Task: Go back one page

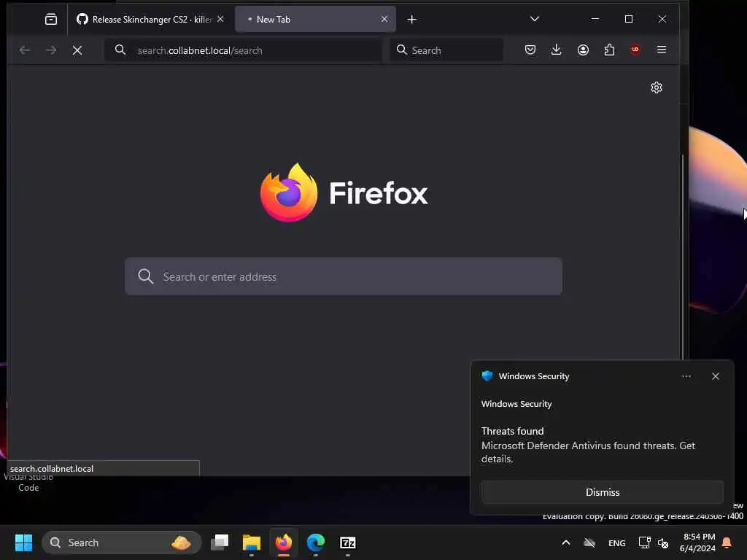Action: coord(25,50)
